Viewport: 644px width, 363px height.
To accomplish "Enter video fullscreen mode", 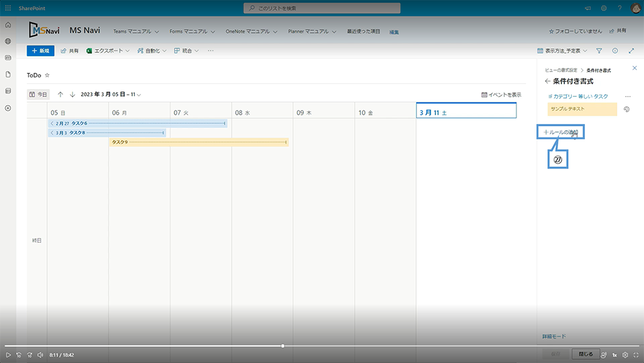I will (636, 355).
